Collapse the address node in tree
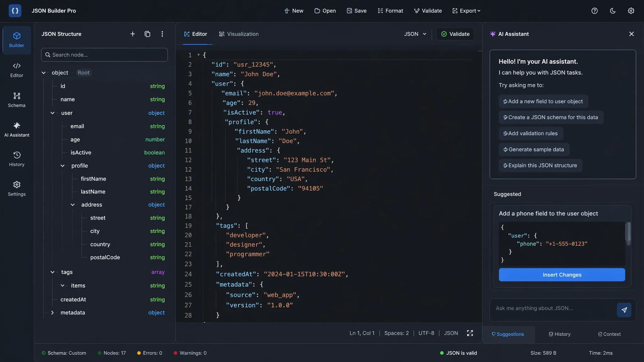Viewport: 644px width, 362px height. point(73,205)
